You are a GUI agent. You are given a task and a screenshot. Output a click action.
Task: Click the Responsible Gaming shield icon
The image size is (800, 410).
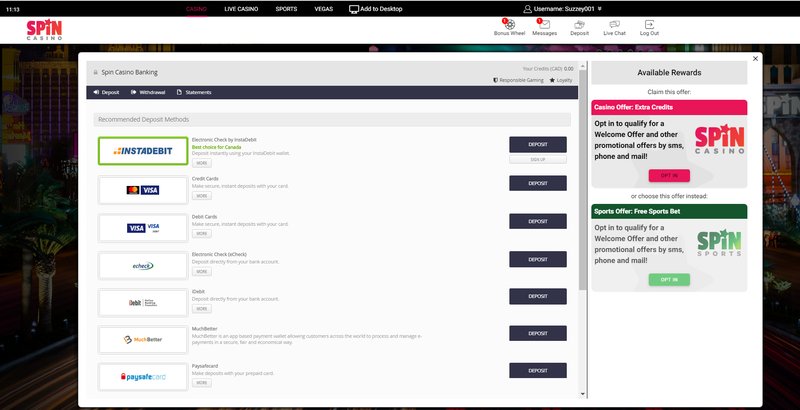tap(495, 80)
